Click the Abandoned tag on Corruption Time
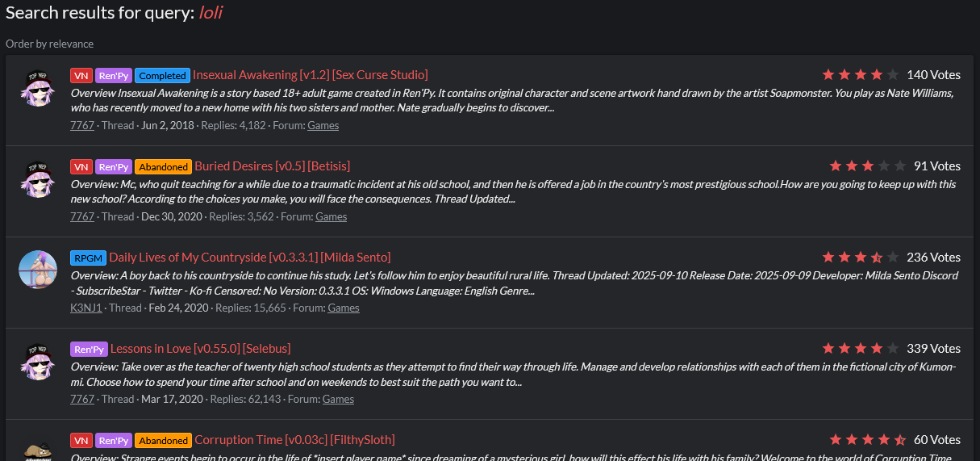980x461 pixels. 163,440
